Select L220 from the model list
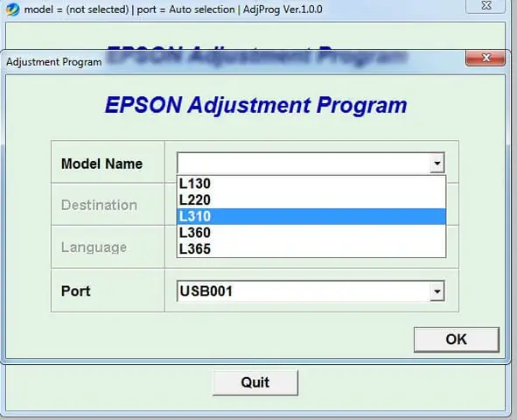517x420 pixels. [x=311, y=200]
